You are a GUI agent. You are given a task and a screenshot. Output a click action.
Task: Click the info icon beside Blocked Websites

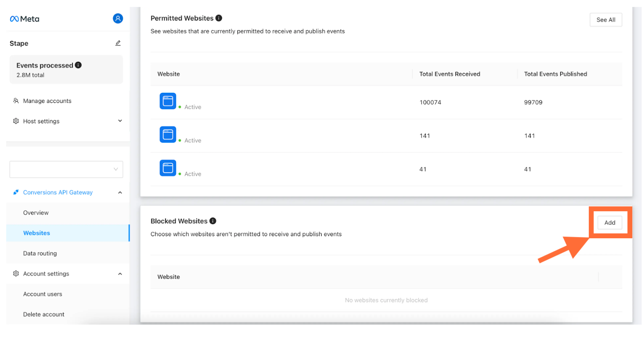point(213,221)
